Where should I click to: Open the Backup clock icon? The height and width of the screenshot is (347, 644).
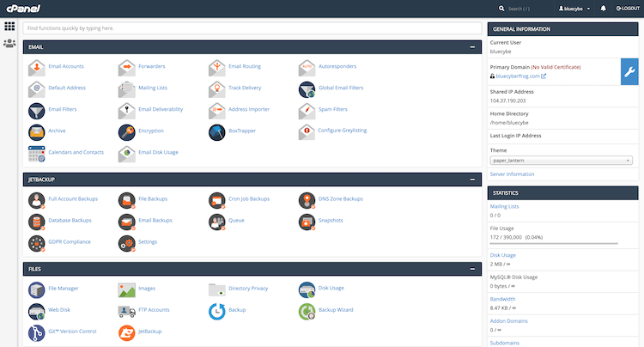[x=217, y=311]
